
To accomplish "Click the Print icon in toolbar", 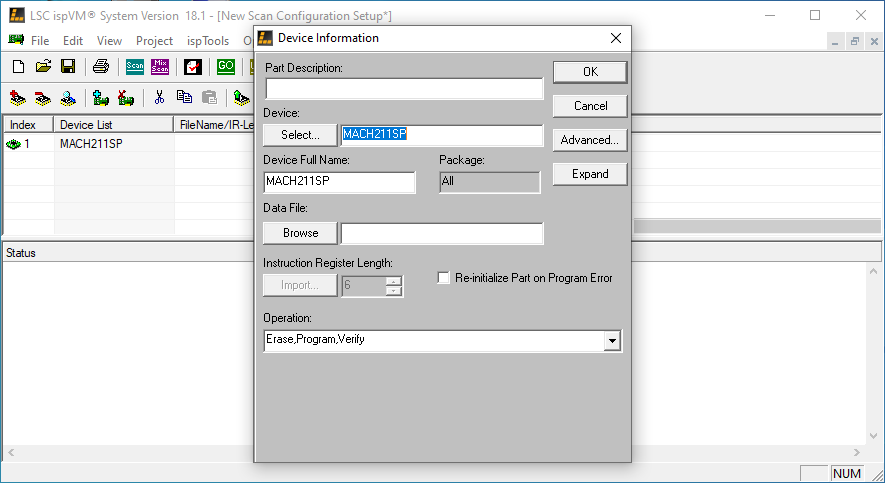I will (x=101, y=67).
